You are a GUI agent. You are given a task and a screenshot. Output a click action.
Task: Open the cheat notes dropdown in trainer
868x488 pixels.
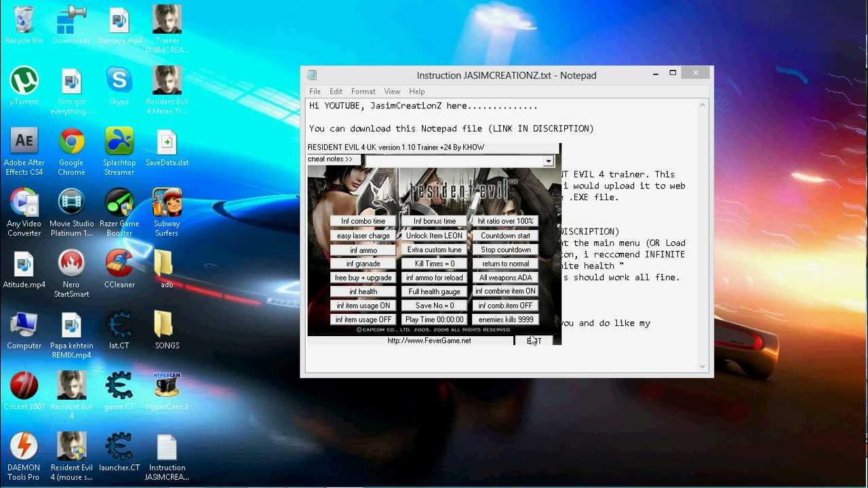[547, 161]
